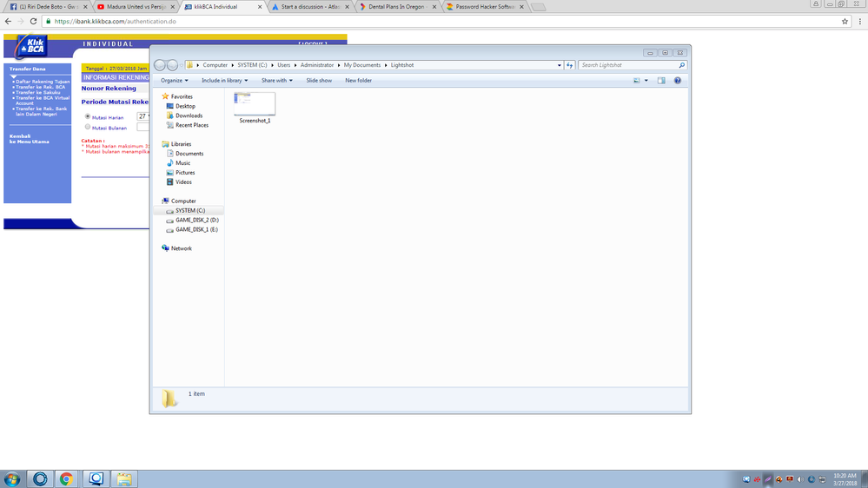Viewport: 868px width, 488px height.
Task: Switch to Dental Plans In Oregon tab
Action: (397, 7)
